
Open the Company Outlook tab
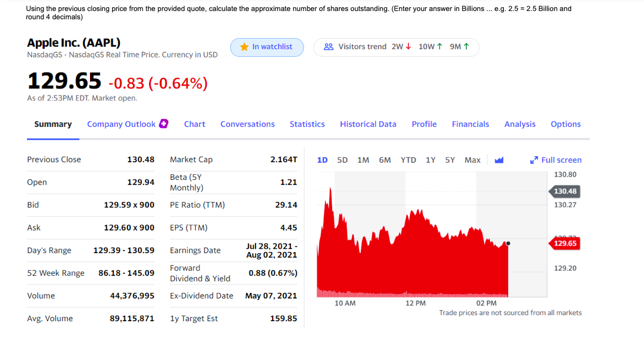click(121, 124)
